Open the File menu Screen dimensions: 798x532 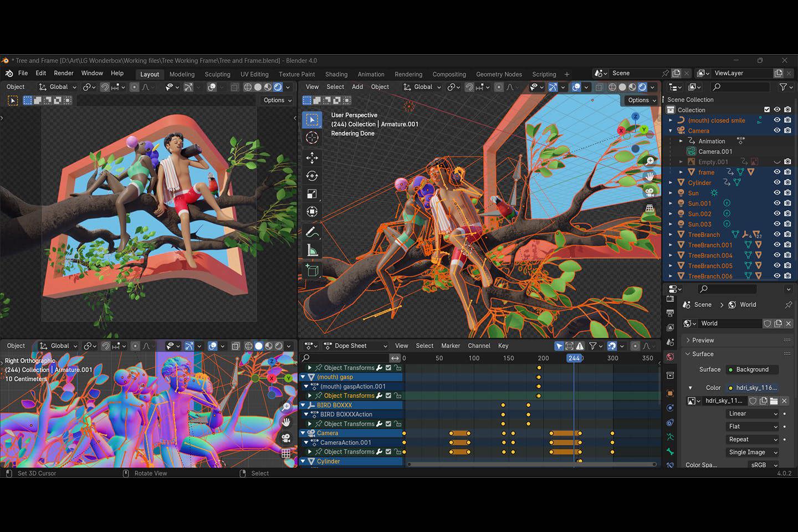[x=23, y=73]
